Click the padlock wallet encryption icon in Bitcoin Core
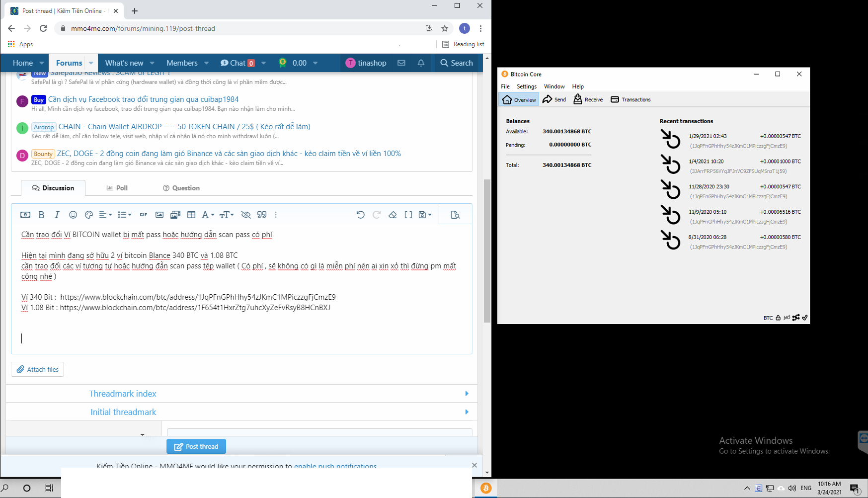 coord(778,318)
